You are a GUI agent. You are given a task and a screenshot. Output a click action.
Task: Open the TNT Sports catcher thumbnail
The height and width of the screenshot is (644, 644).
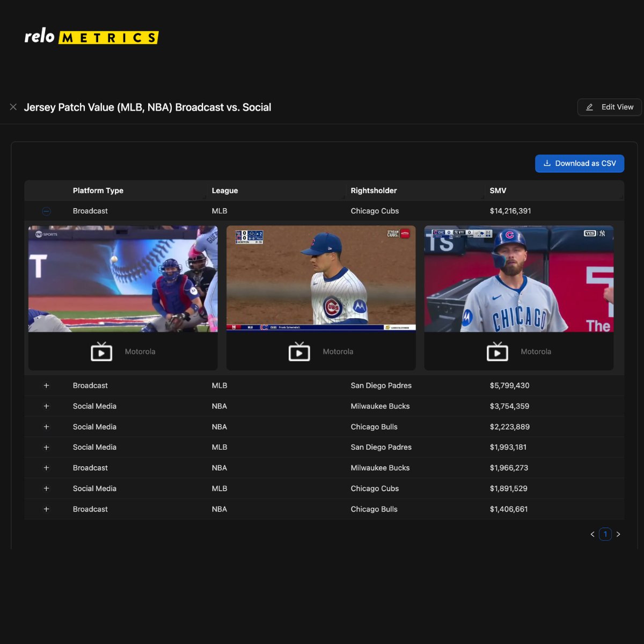(x=123, y=279)
